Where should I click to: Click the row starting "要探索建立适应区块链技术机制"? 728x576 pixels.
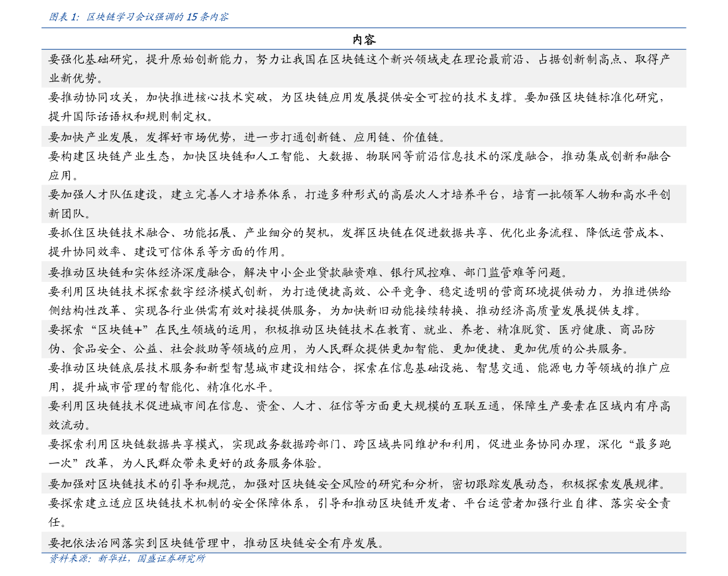(359, 512)
